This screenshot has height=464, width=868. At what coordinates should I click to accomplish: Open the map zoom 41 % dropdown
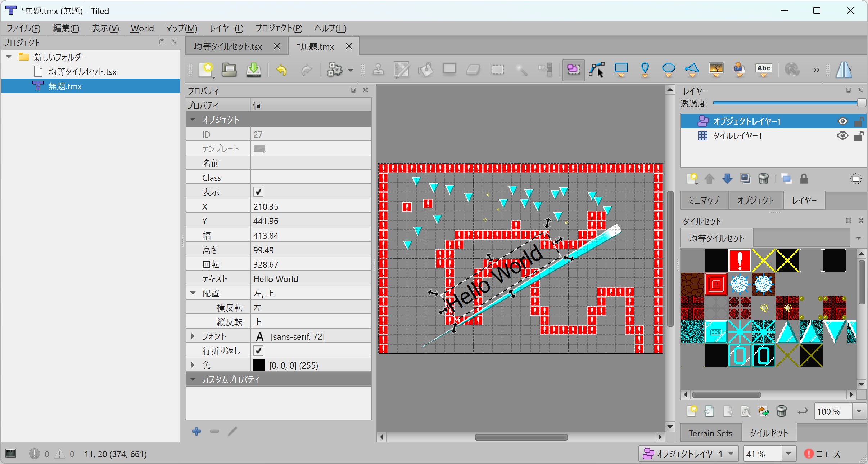(x=788, y=454)
